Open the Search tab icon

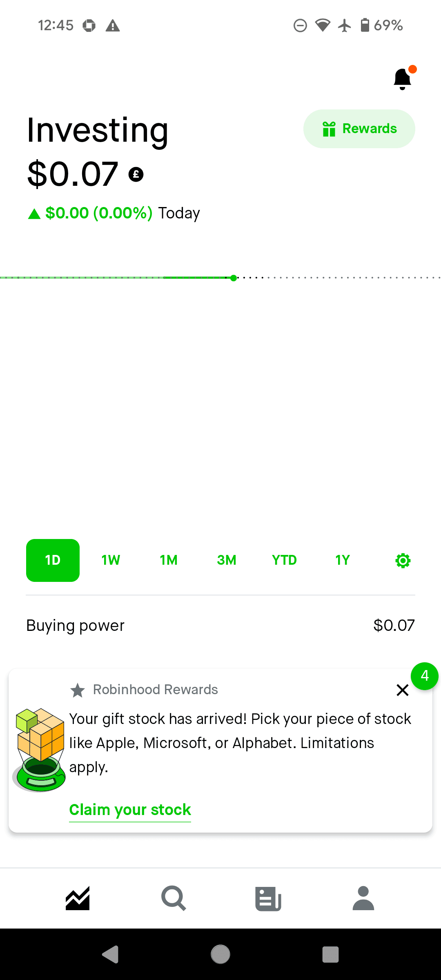pos(174,898)
